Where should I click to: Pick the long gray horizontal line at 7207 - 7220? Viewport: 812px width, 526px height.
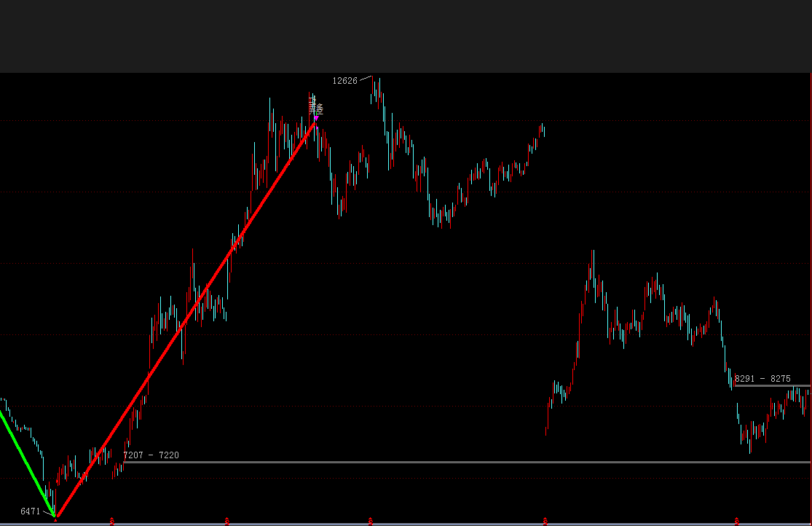pyautogui.click(x=466, y=462)
